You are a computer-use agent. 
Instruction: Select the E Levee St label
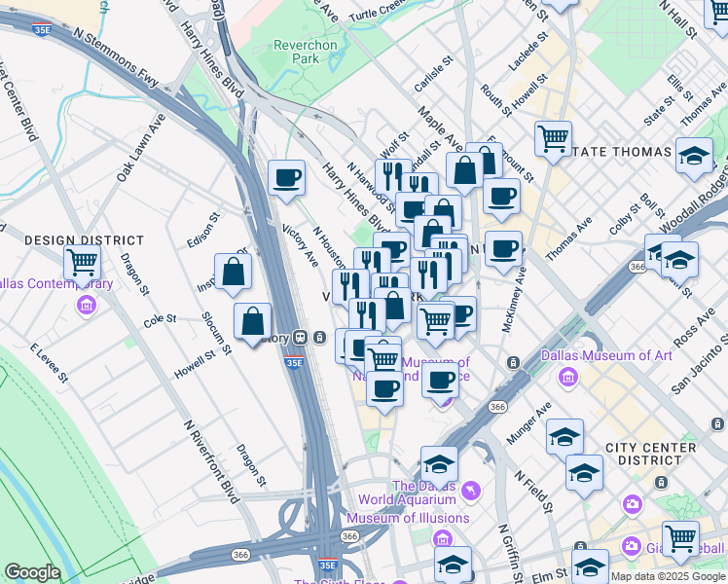pyautogui.click(x=50, y=363)
